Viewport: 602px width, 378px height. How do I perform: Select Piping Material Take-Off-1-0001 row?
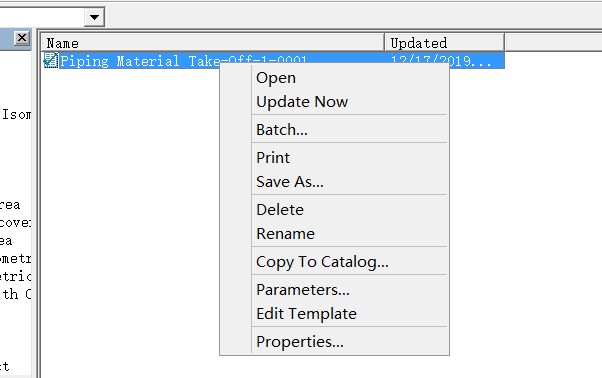[273, 61]
